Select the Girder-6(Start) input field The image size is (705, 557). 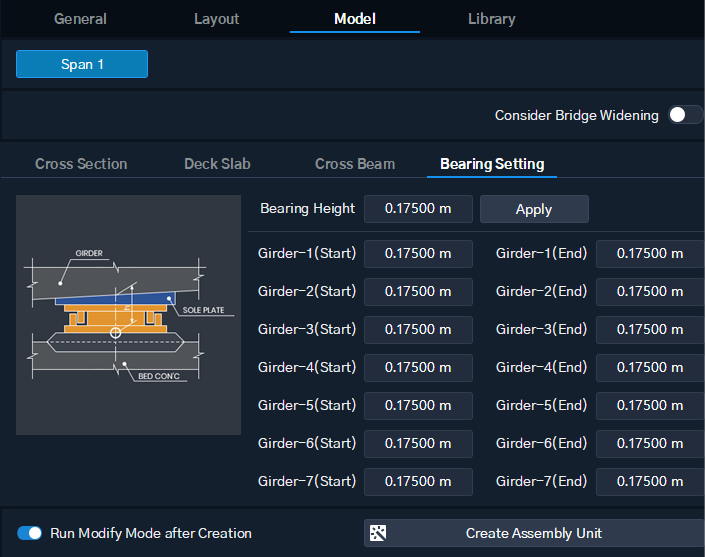tap(418, 444)
